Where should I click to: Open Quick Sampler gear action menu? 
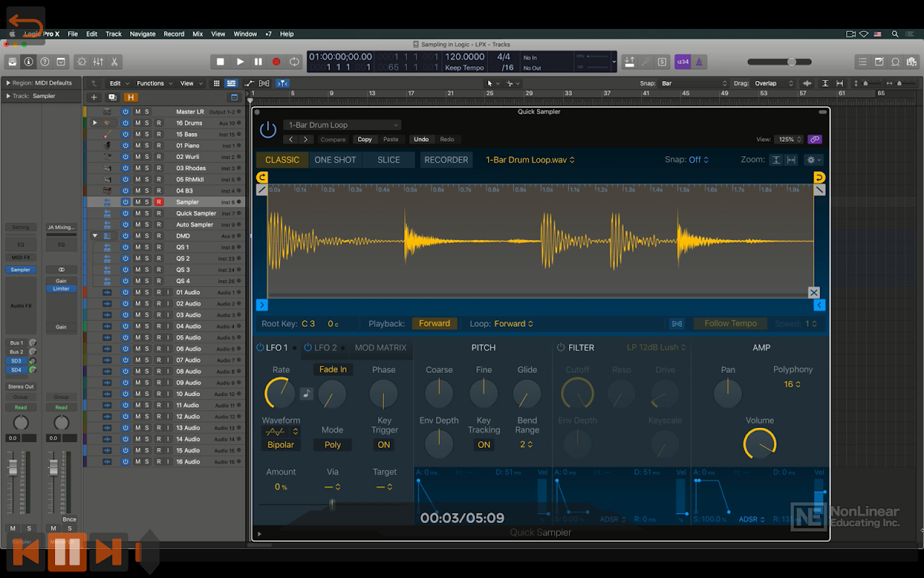tap(814, 160)
